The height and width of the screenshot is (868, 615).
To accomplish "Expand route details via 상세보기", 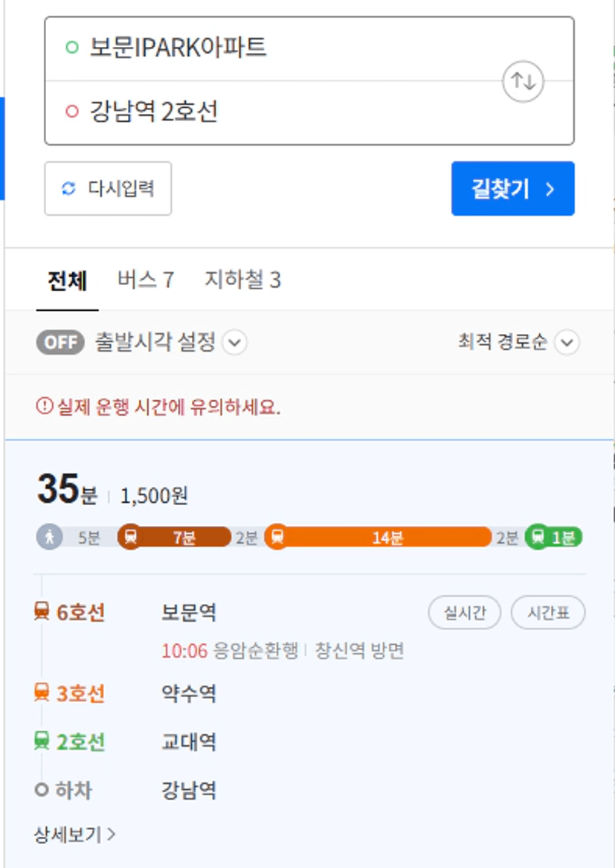I will tap(74, 835).
